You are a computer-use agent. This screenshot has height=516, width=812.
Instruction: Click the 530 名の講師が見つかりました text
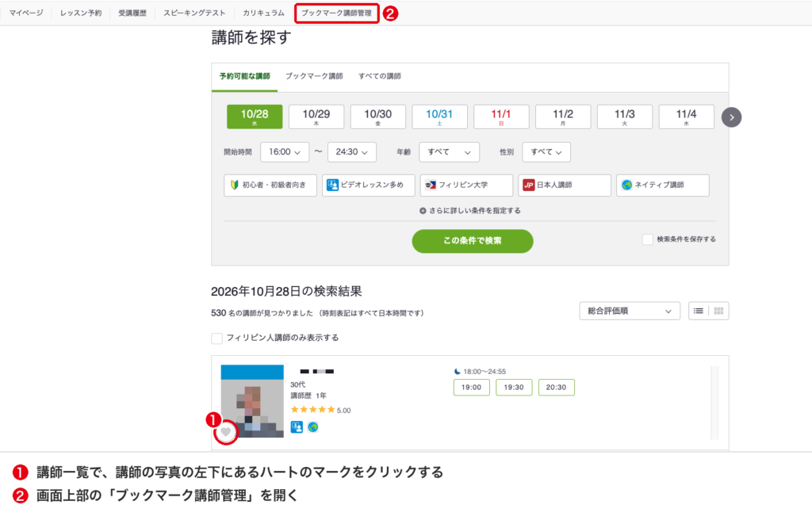tap(262, 313)
